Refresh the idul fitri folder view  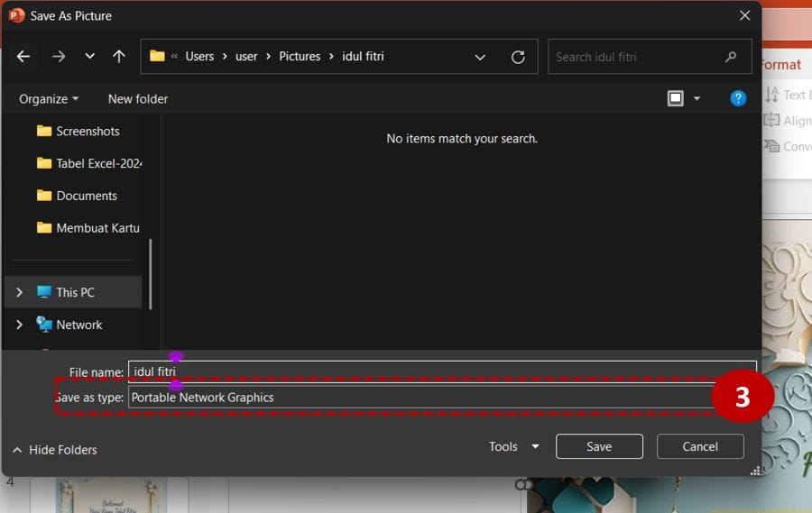coord(518,57)
